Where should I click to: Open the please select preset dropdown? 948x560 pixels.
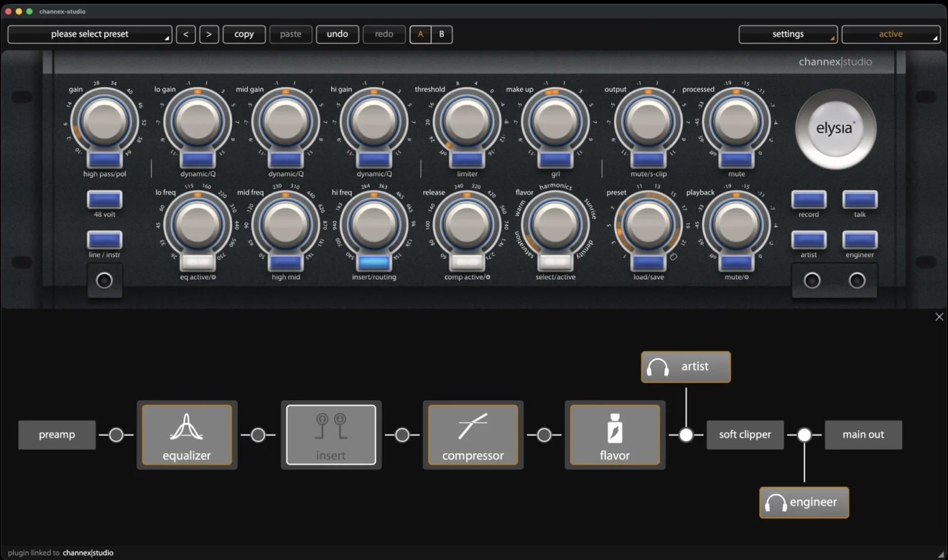click(x=89, y=34)
